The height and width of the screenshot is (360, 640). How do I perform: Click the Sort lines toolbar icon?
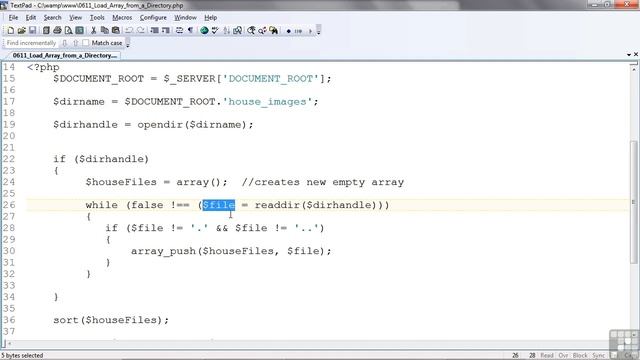point(226,31)
